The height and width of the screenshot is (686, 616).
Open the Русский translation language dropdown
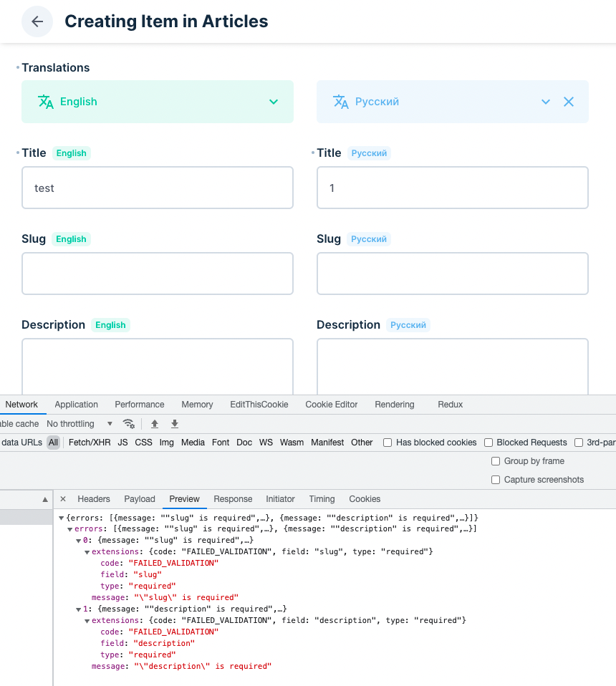click(x=545, y=102)
